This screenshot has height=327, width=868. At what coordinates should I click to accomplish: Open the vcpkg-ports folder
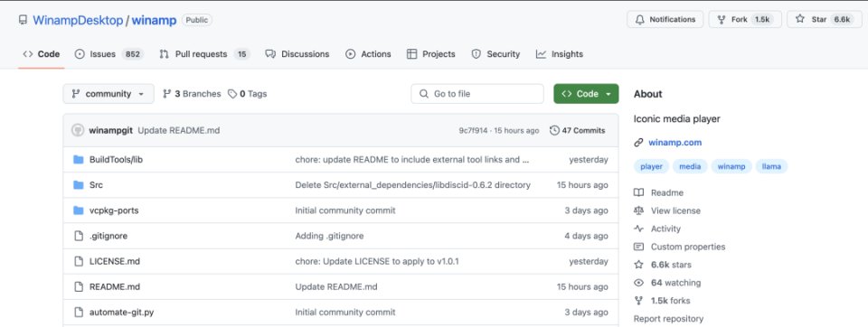(x=114, y=210)
